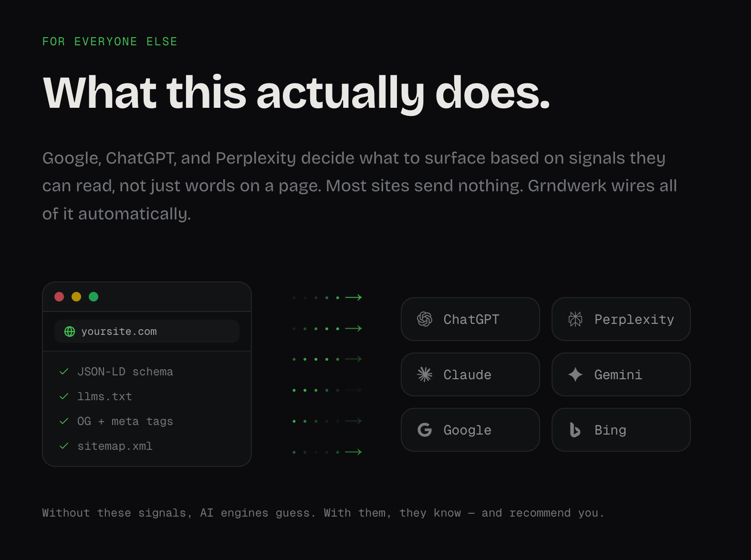Click the checkmark next to llms.txt
This screenshot has width=751, height=560.
64,396
